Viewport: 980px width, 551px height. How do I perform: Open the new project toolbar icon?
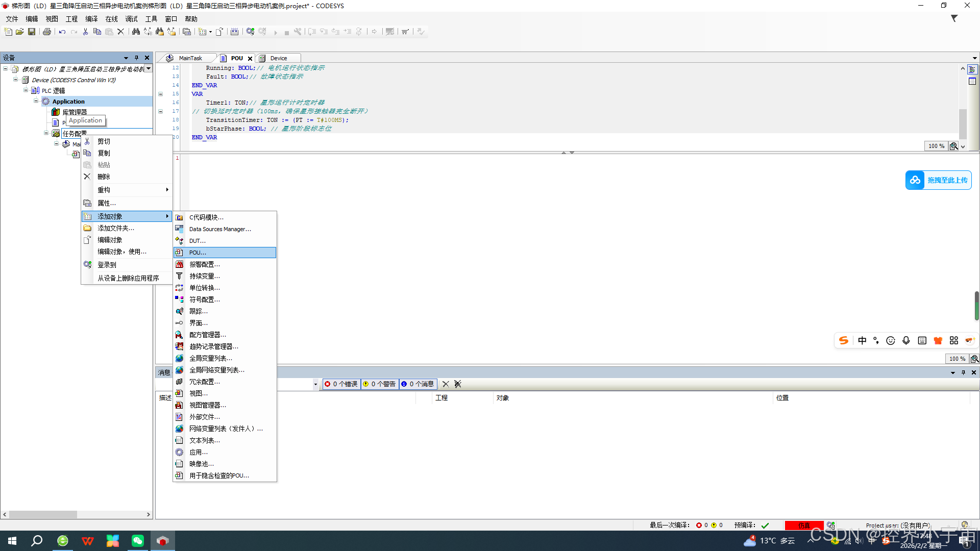coord(8,32)
